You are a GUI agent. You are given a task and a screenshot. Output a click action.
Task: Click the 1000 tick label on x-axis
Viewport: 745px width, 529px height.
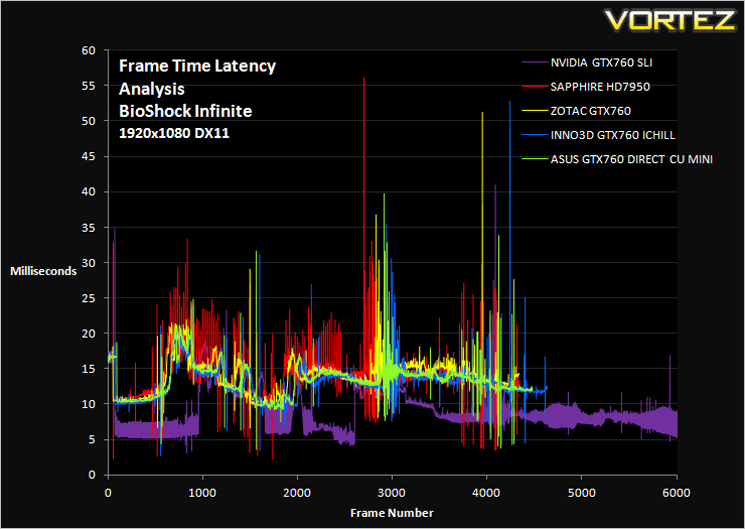coord(203,492)
